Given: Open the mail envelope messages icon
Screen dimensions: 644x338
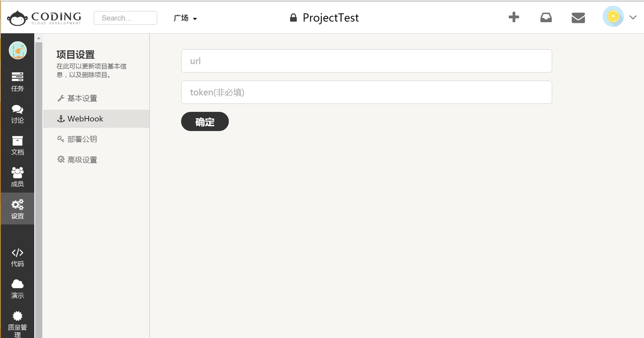Looking at the screenshot, I should click(x=578, y=18).
